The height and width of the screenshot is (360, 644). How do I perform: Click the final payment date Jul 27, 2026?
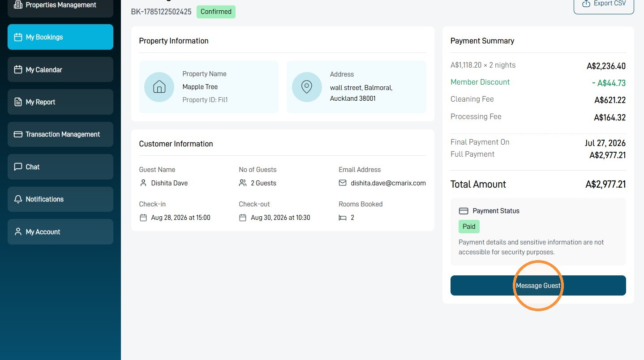pos(605,143)
